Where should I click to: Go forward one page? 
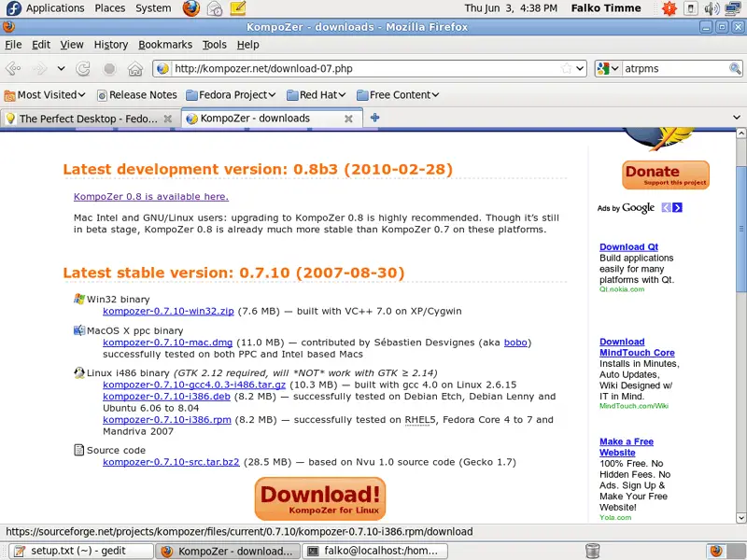pos(40,68)
